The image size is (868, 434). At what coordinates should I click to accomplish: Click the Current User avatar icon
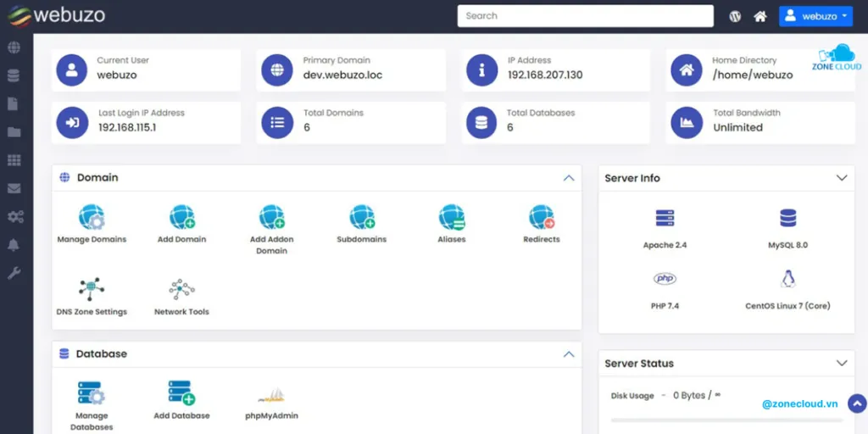pos(71,70)
